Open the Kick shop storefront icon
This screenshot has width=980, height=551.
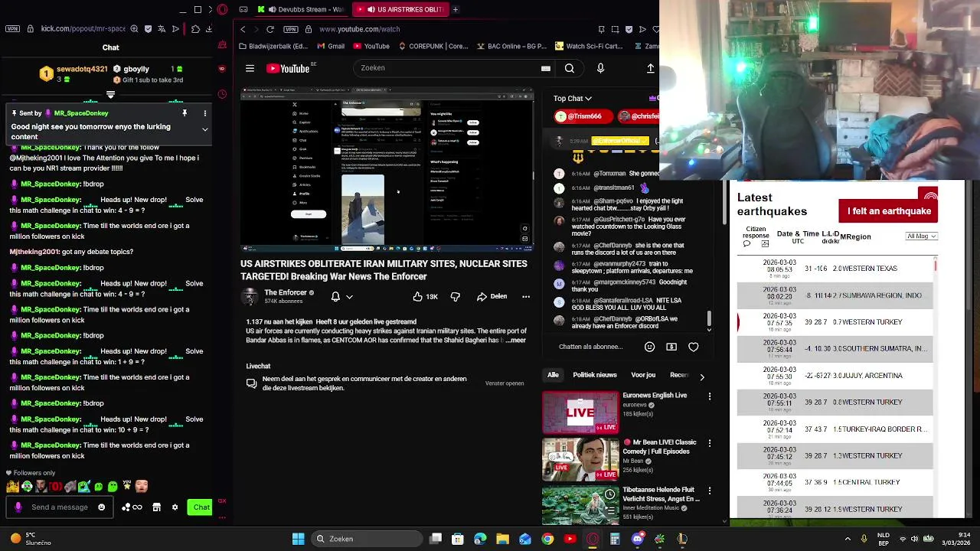tap(156, 507)
